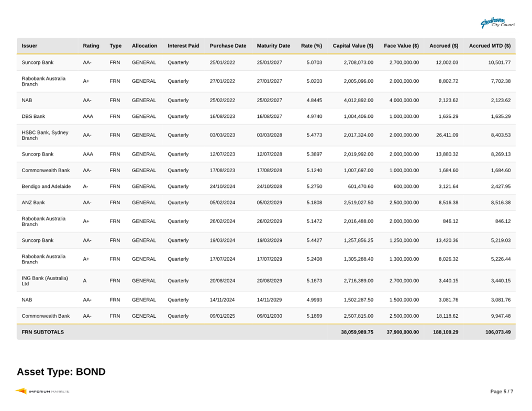Select the DBS Bank issuer cell
Screen dimensions: 532x411
[34, 116]
